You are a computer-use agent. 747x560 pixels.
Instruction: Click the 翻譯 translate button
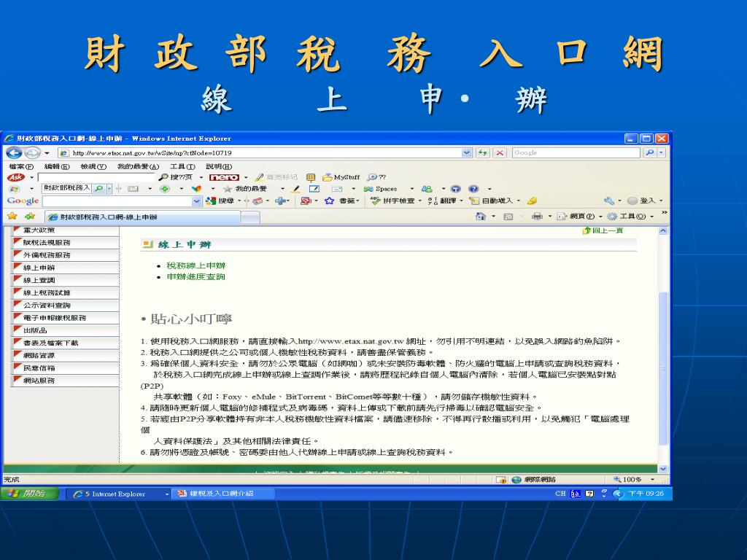(442, 201)
